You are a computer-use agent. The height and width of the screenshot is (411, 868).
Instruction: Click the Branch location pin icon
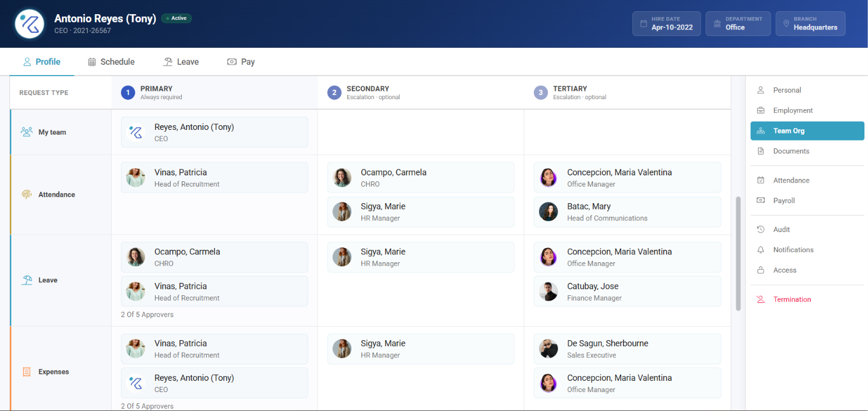(786, 24)
